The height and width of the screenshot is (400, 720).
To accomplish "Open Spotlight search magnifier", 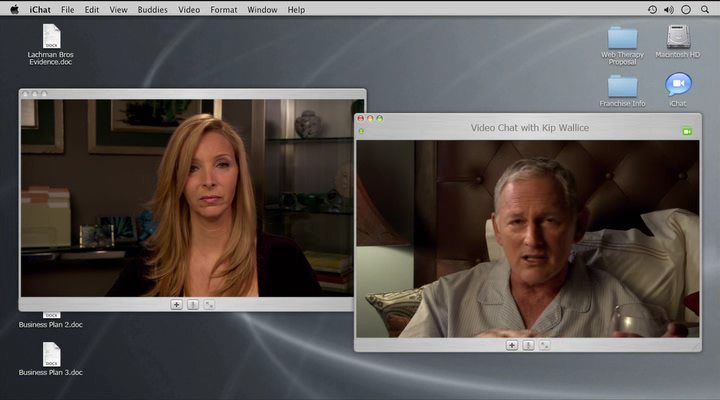I will (705, 10).
